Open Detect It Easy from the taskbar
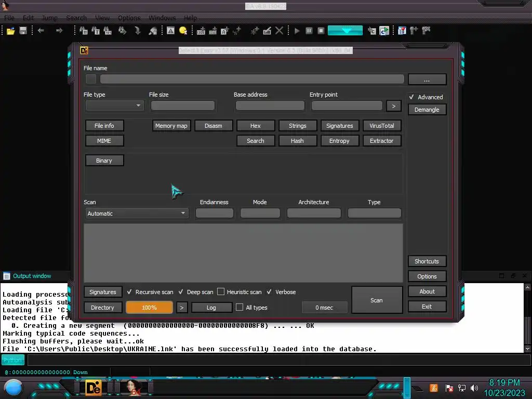 pos(94,388)
